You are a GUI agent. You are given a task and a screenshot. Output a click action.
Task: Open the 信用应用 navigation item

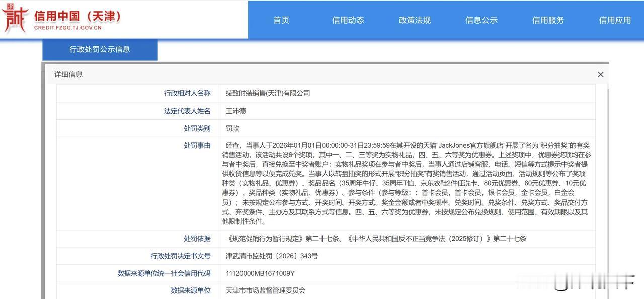pyautogui.click(x=615, y=20)
